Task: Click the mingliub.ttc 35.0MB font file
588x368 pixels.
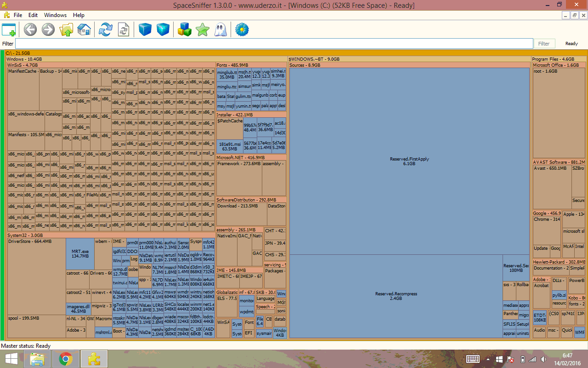Action: click(x=227, y=75)
